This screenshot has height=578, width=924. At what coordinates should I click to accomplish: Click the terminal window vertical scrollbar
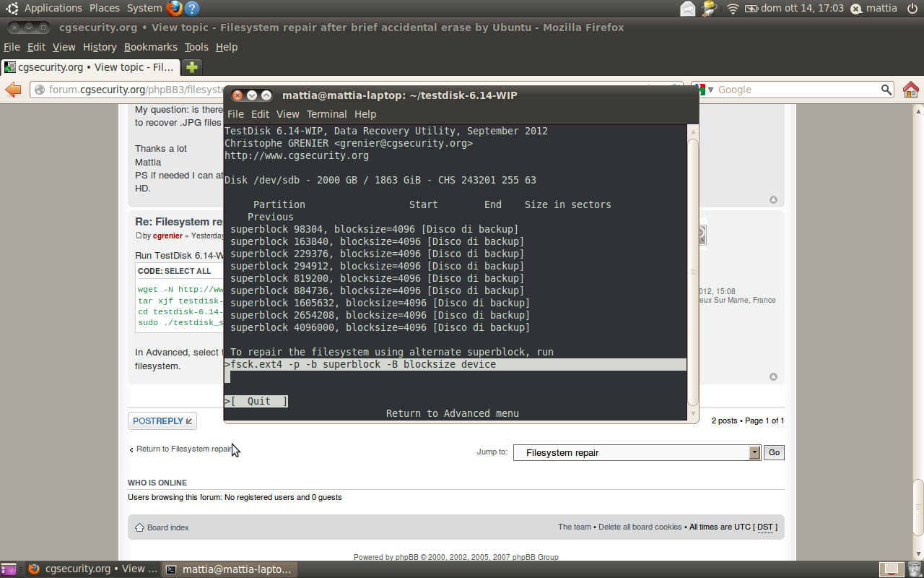(693, 272)
